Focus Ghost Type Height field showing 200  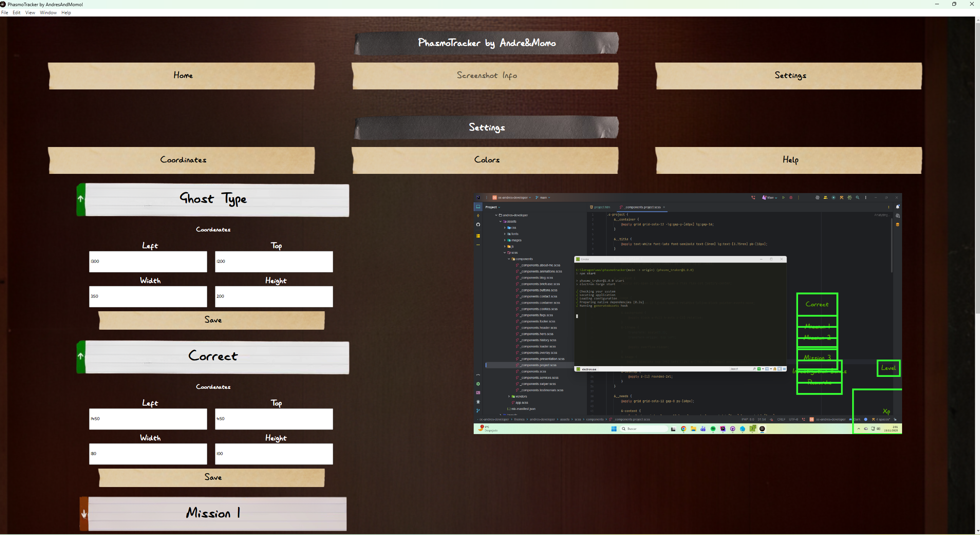pyautogui.click(x=274, y=297)
